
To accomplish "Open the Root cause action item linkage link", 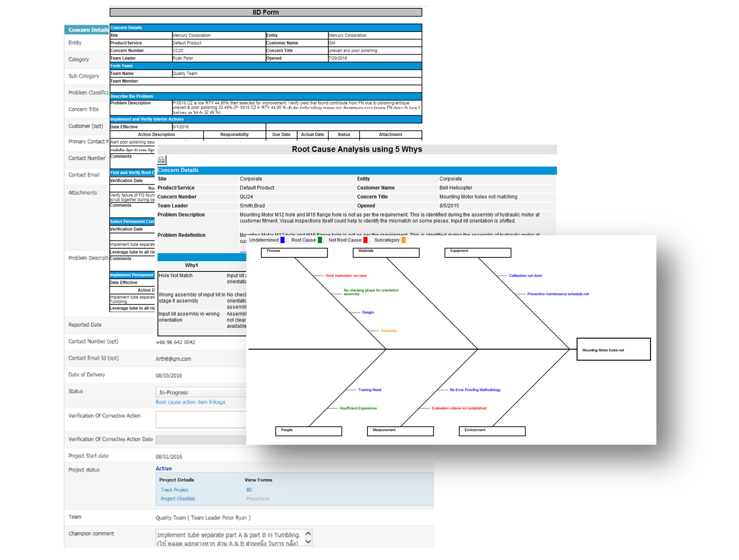I will tap(190, 402).
